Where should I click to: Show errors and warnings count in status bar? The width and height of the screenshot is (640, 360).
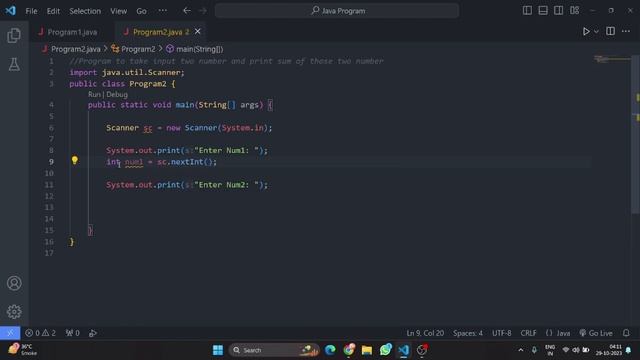pyautogui.click(x=40, y=333)
